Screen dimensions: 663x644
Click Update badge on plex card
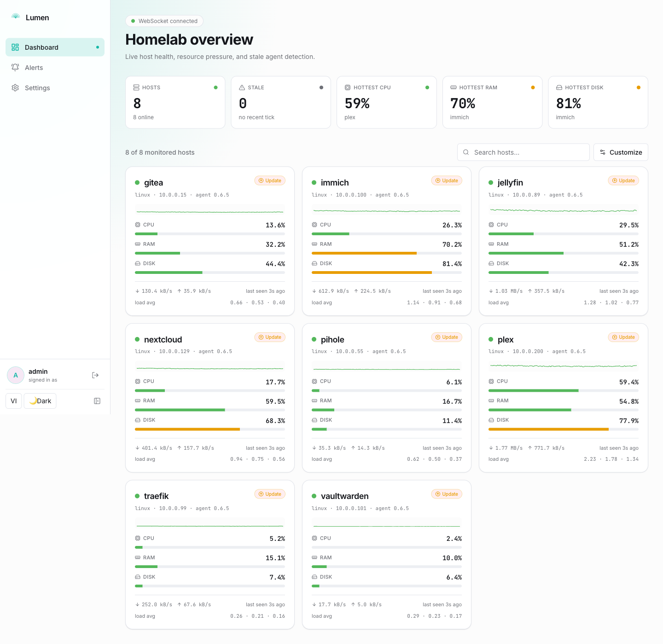coord(623,337)
